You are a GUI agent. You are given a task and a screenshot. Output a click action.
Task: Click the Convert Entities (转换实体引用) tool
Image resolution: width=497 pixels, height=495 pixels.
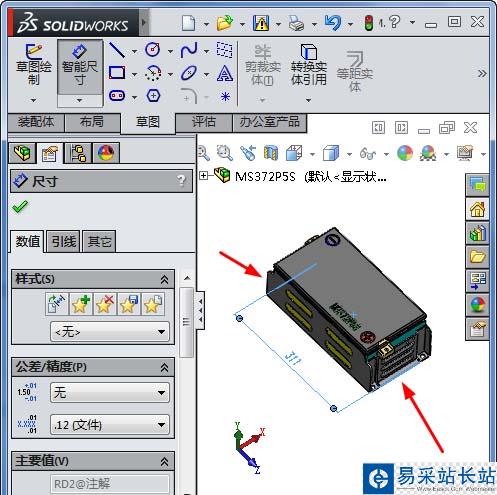click(309, 65)
